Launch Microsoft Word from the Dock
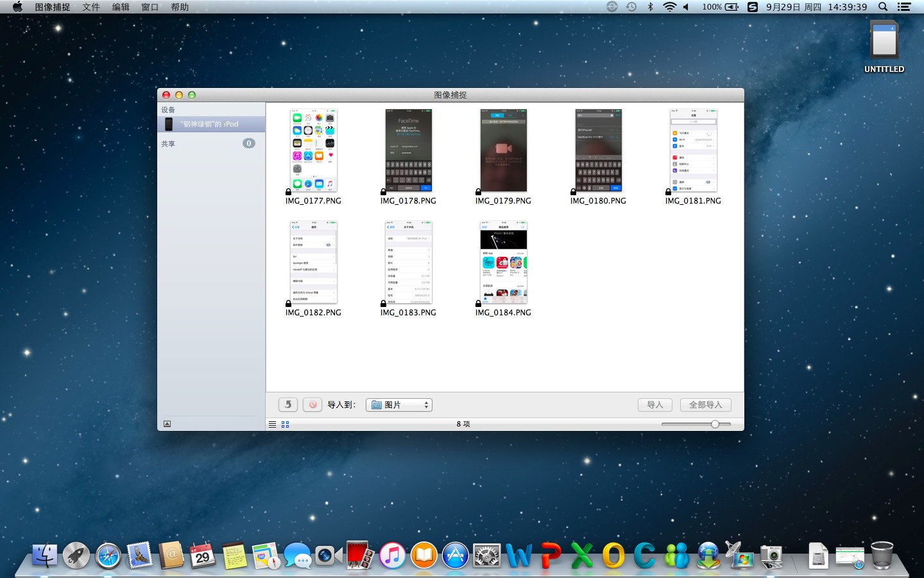 (518, 556)
